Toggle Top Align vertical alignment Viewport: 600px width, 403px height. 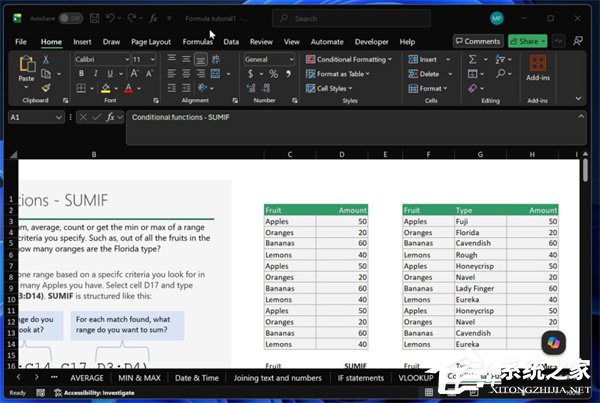click(x=172, y=58)
